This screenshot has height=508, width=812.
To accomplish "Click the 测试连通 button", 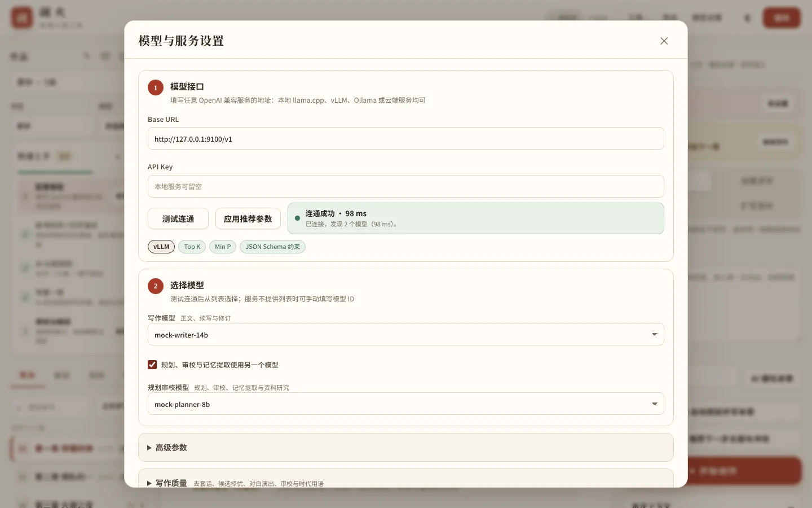I will [x=178, y=218].
